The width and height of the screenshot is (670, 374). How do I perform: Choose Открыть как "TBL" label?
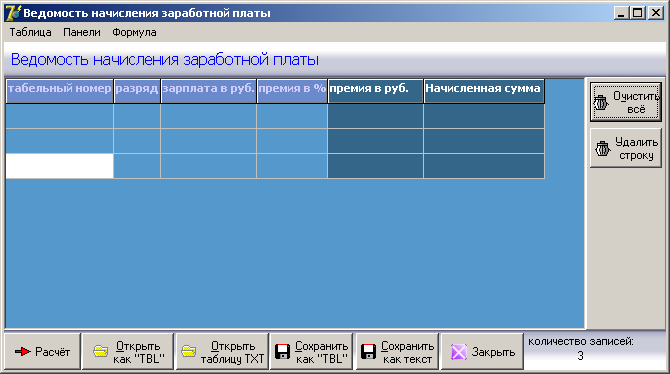coord(138,352)
